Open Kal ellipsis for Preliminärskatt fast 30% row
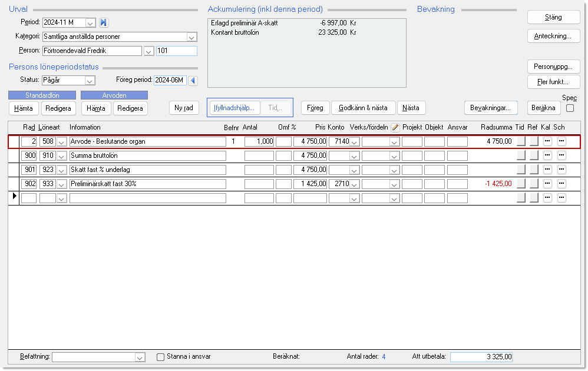 (x=547, y=184)
